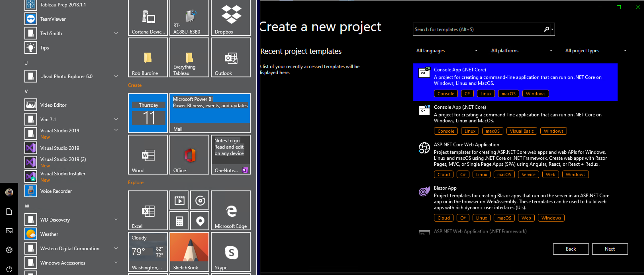Open the OneNote tile
The height and width of the screenshot is (275, 644).
pyautogui.click(x=231, y=154)
